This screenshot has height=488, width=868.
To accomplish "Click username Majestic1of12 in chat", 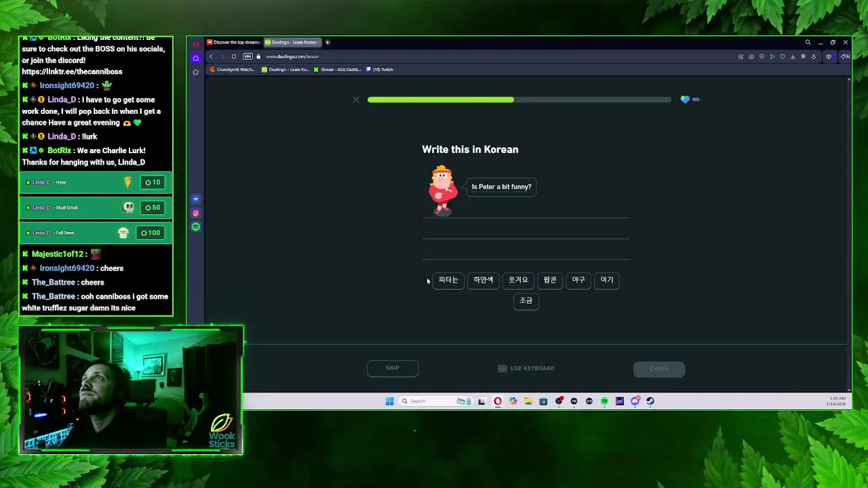I will pyautogui.click(x=58, y=254).
